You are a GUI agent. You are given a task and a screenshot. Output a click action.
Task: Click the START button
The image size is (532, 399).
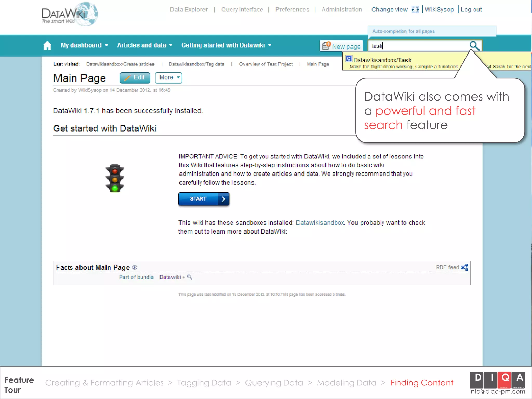pos(204,199)
